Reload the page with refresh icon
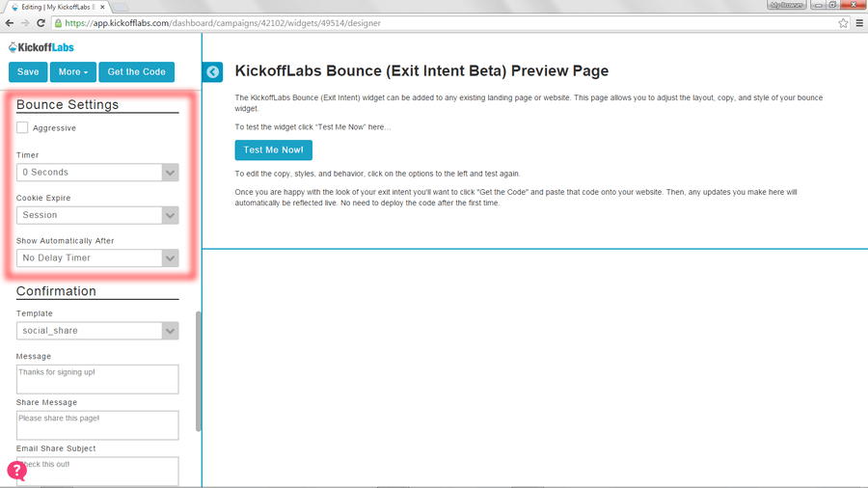 pos(41,23)
